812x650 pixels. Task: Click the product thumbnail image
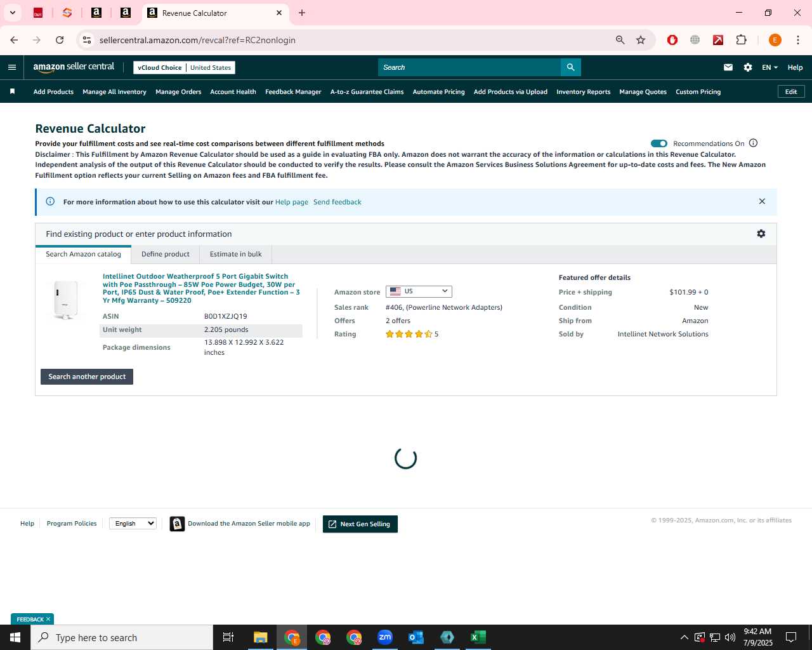tap(65, 299)
